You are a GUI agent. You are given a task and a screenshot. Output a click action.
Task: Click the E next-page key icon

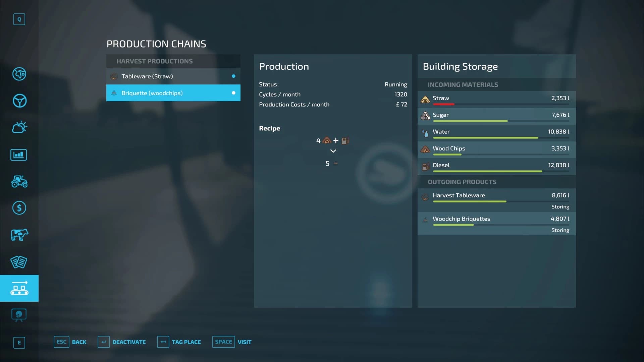pyautogui.click(x=19, y=343)
